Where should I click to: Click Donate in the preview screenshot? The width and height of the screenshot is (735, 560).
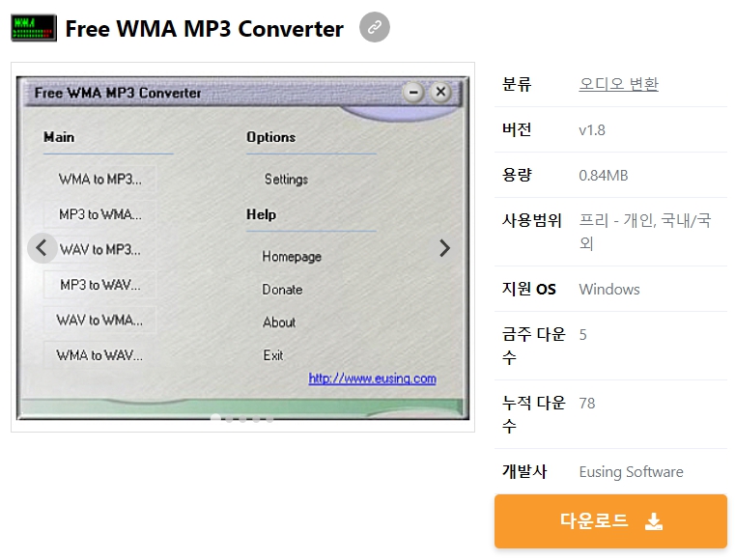(282, 289)
